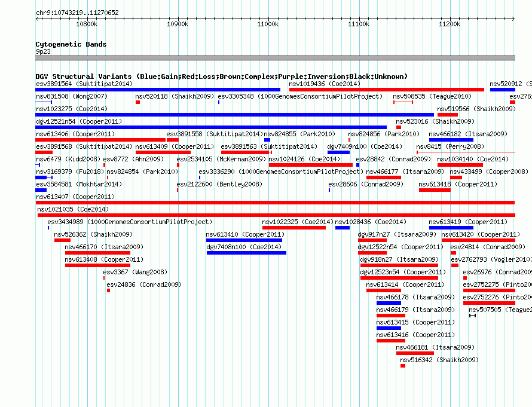Click the nsv519566 (Shaikh2009) label

point(476,109)
